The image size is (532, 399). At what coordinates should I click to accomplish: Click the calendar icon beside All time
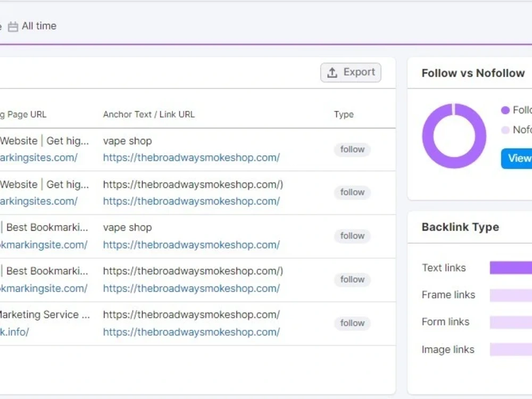point(13,27)
